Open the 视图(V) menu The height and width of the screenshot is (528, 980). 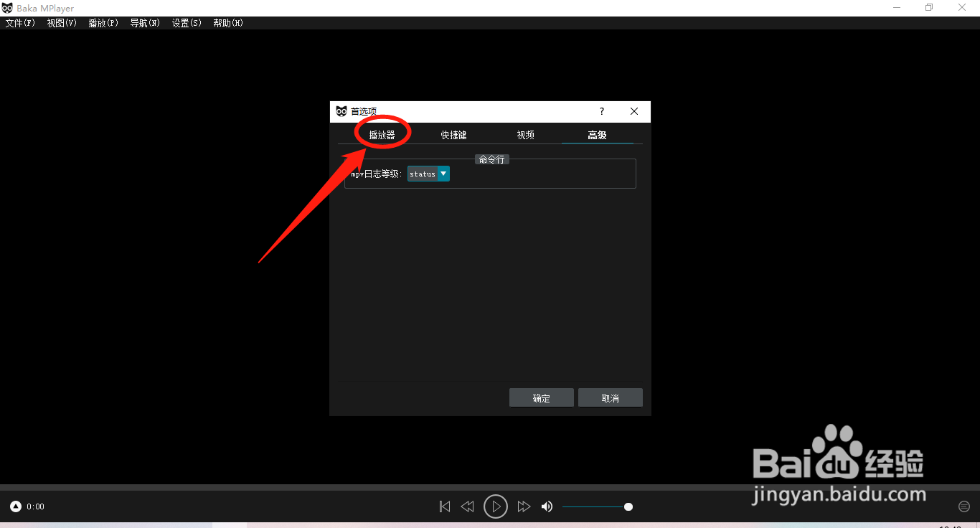[x=62, y=23]
